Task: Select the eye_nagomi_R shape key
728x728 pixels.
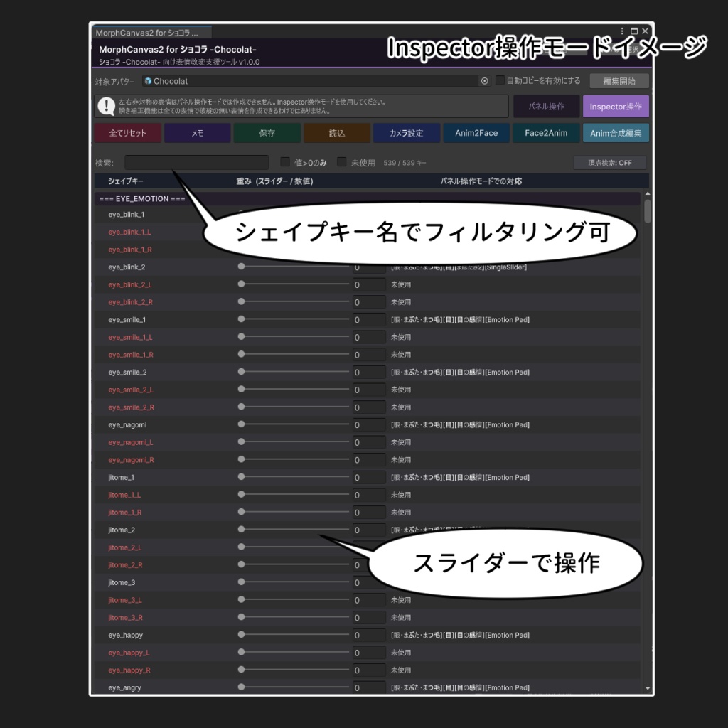Action: pyautogui.click(x=131, y=460)
